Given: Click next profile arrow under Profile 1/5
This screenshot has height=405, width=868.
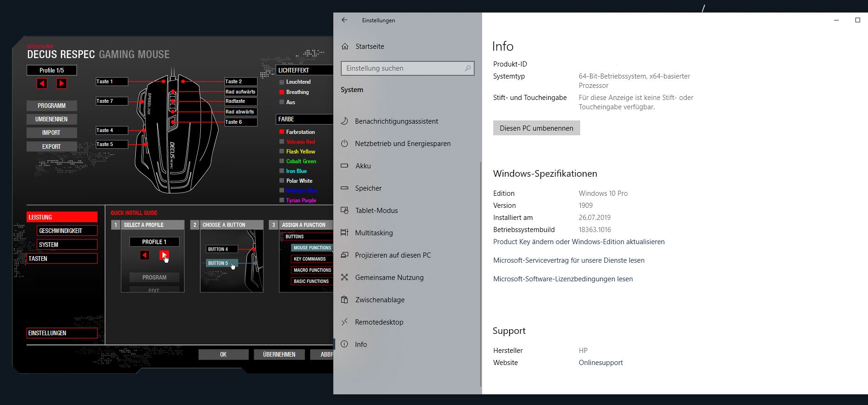Looking at the screenshot, I should (61, 83).
